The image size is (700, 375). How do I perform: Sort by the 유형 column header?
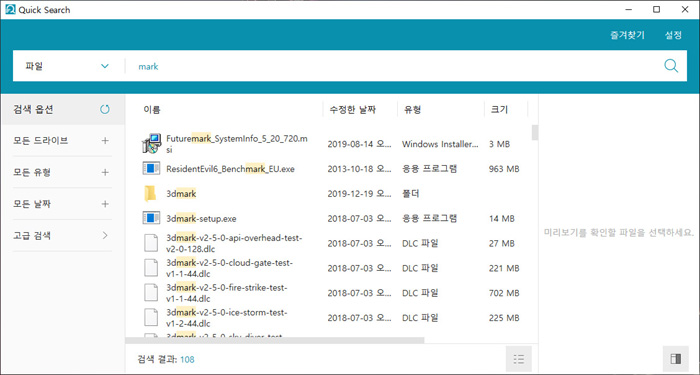[x=412, y=109]
